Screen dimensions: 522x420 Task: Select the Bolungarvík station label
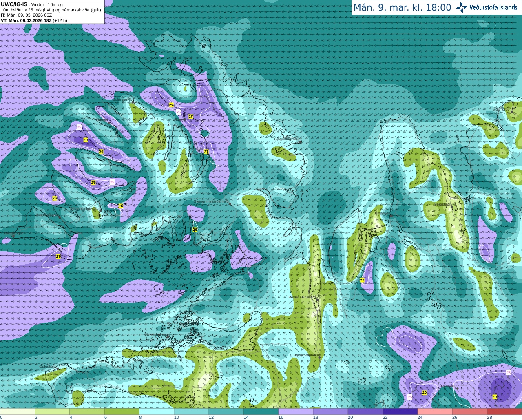tap(122, 99)
